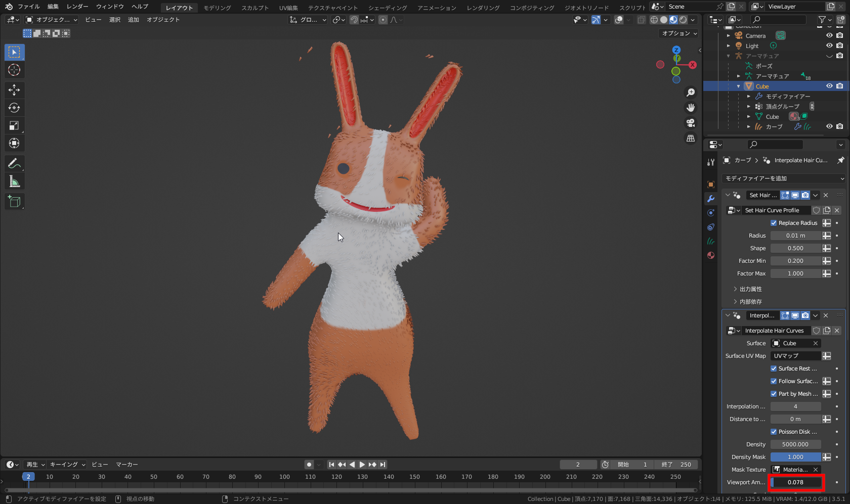Switch to the スカルプト workspace tab
This screenshot has height=504, width=850.
click(254, 7)
